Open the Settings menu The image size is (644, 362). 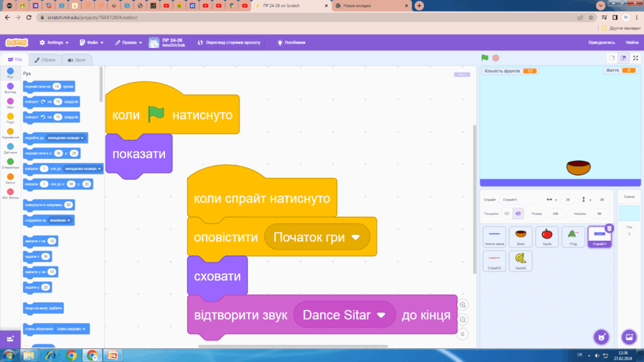pyautogui.click(x=54, y=42)
